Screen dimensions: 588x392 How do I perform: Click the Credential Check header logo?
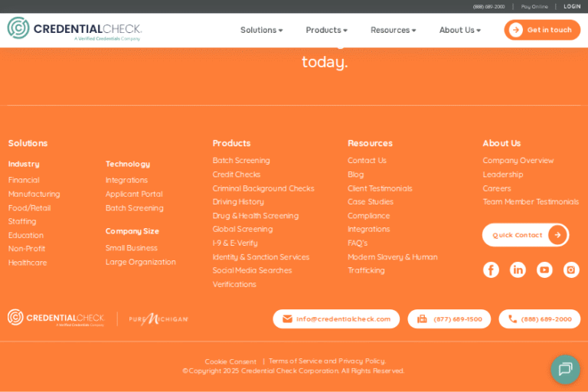coord(74,29)
